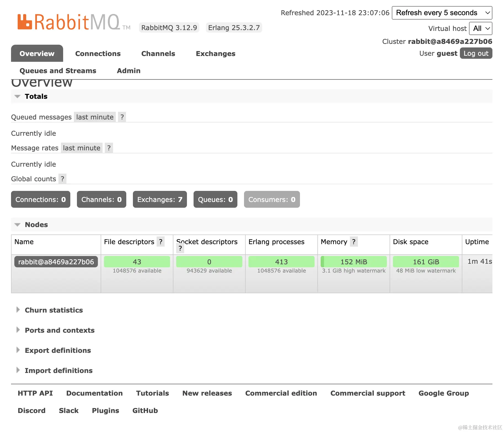The width and height of the screenshot is (504, 432).
Task: Switch to the Connections tab
Action: (98, 54)
